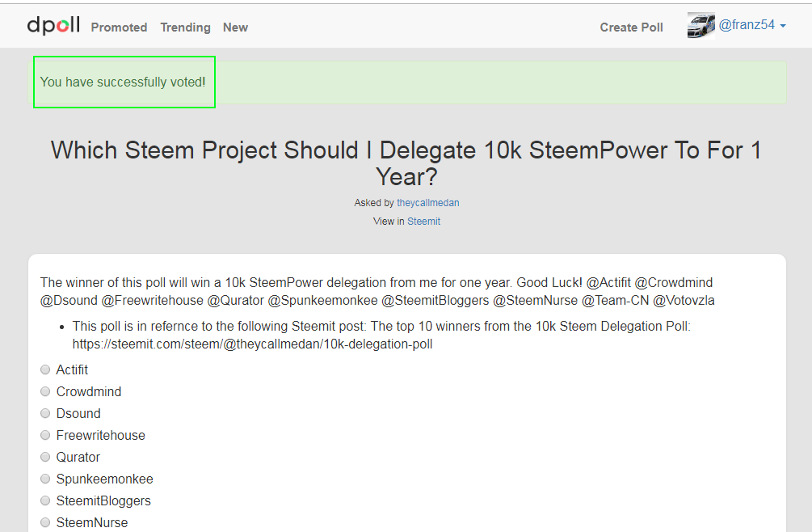This screenshot has height=532, width=812.
Task: Select the Crowdmind radio option
Action: click(x=45, y=391)
